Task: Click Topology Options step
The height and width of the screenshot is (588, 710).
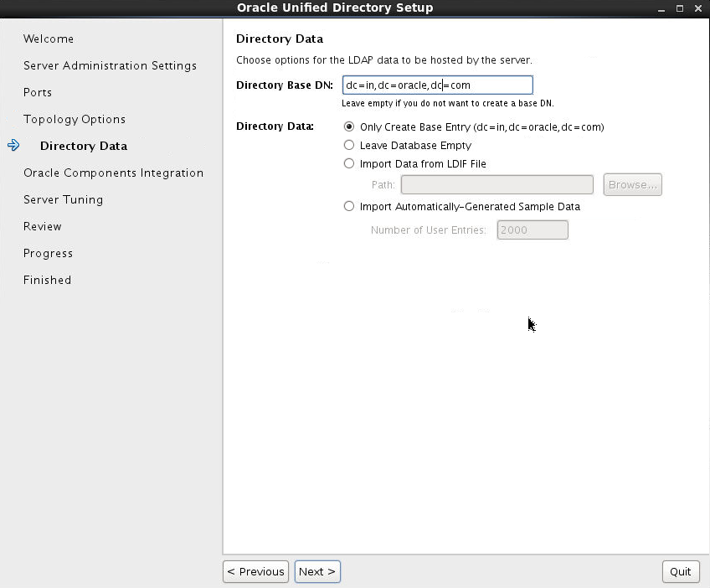Action: tap(75, 119)
